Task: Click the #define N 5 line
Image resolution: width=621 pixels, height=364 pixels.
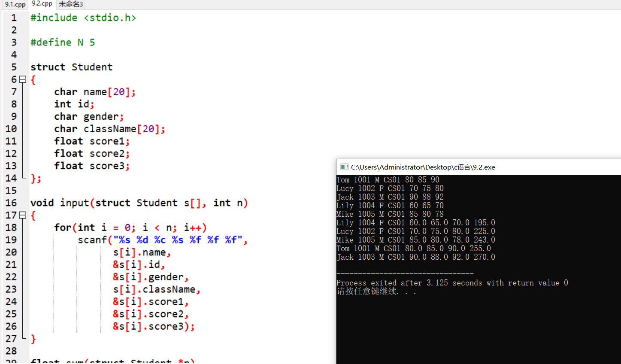Action: [63, 42]
